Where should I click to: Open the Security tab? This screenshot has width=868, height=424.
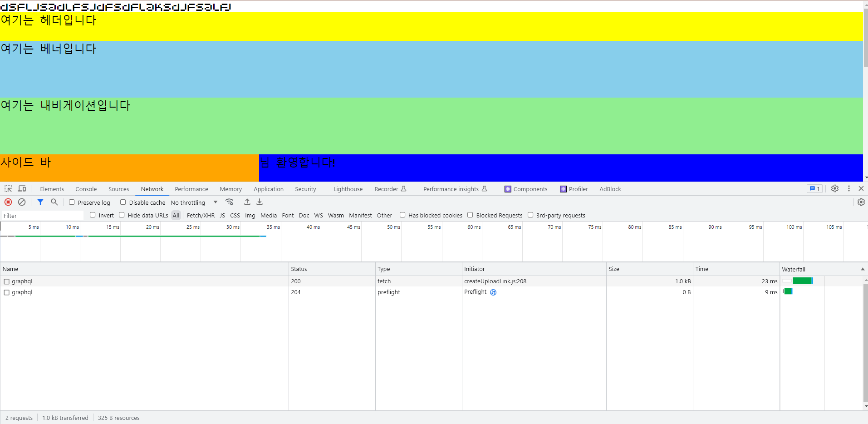305,189
